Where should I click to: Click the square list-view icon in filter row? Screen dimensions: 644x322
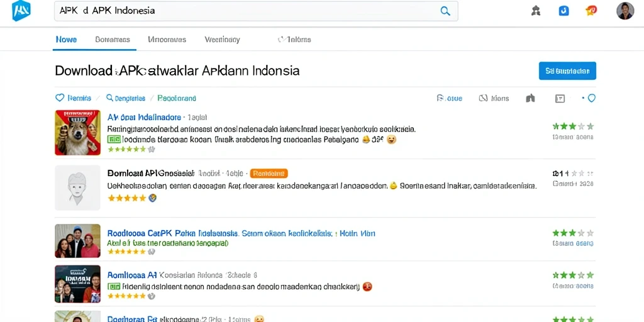point(560,98)
